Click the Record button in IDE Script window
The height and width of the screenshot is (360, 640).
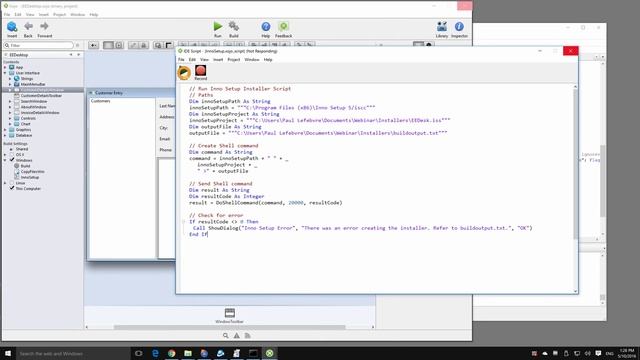click(200, 71)
